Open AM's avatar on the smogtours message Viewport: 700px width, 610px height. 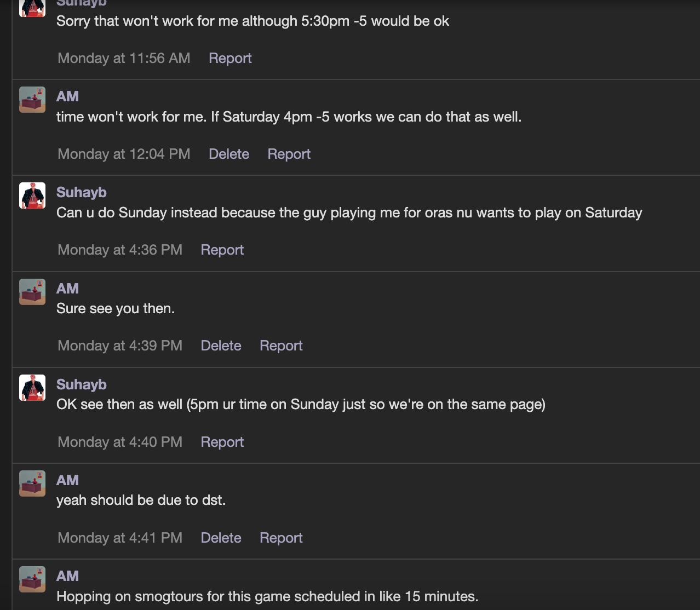coord(32,579)
